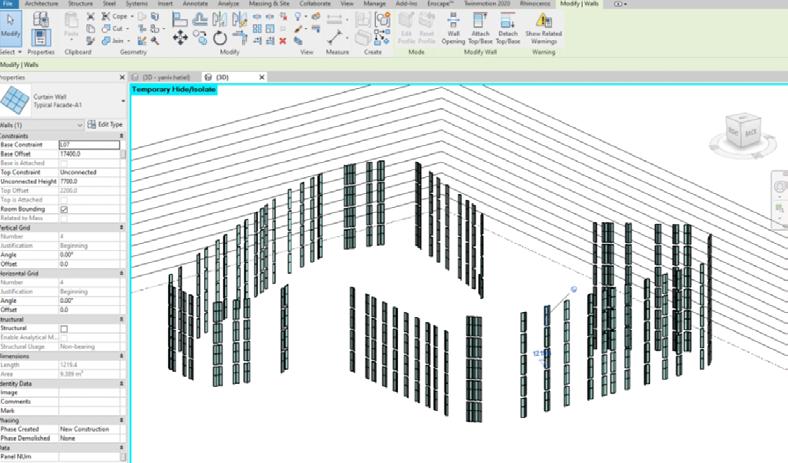Click the Measure Between Two References tool
Viewport: 788px width, 463px height.
(x=335, y=38)
